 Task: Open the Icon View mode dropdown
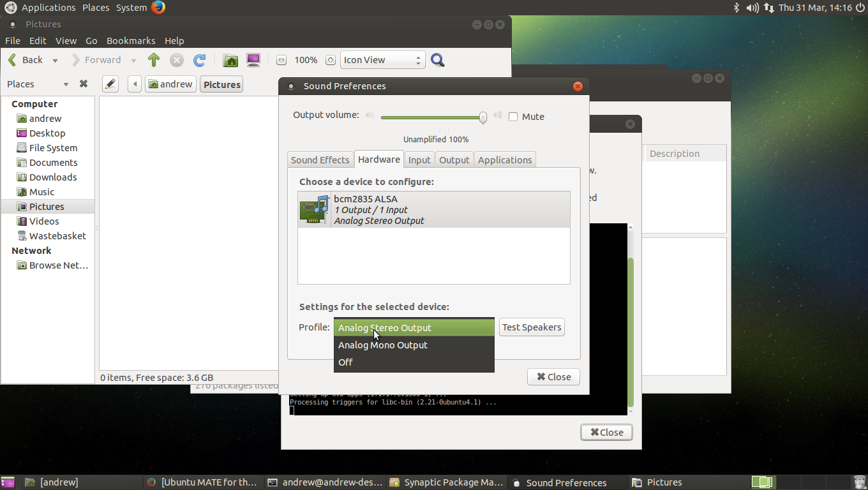(382, 60)
